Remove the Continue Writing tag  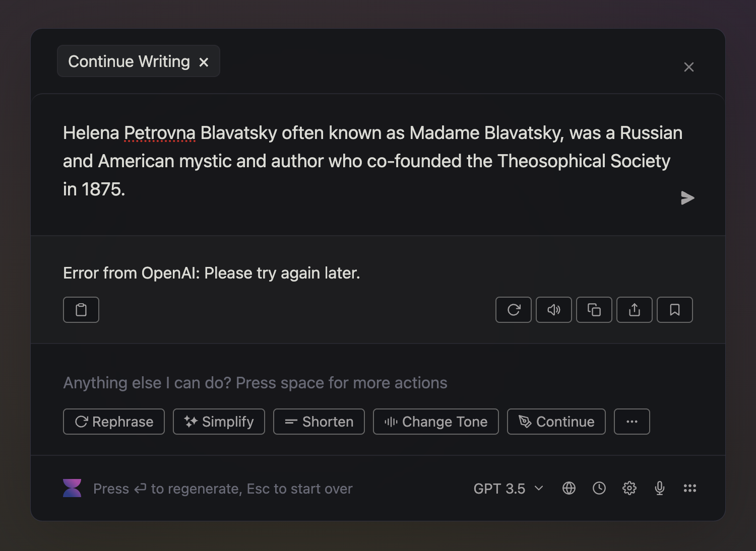click(204, 62)
